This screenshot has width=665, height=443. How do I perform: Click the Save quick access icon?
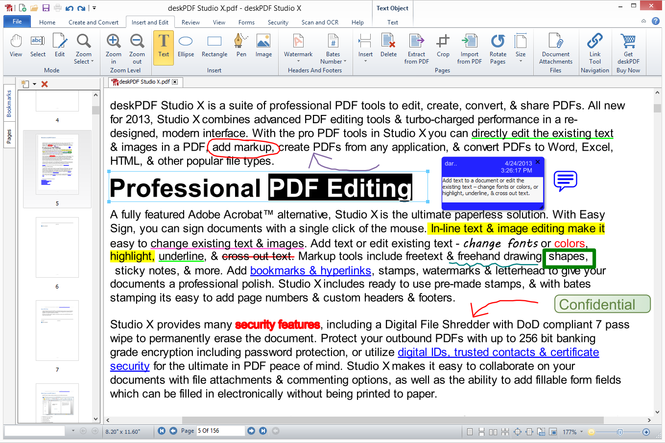[46, 8]
